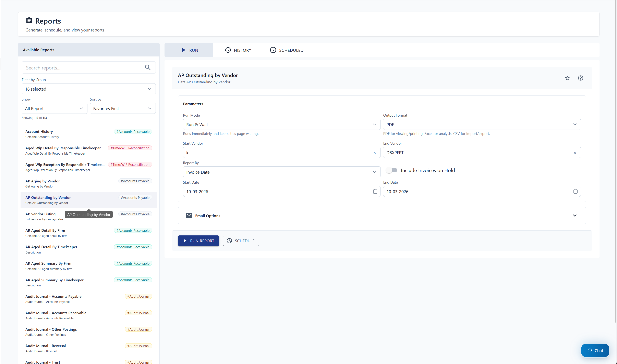Open the Sort by Favorites First dropdown
This screenshot has width=617, height=364.
click(x=122, y=108)
